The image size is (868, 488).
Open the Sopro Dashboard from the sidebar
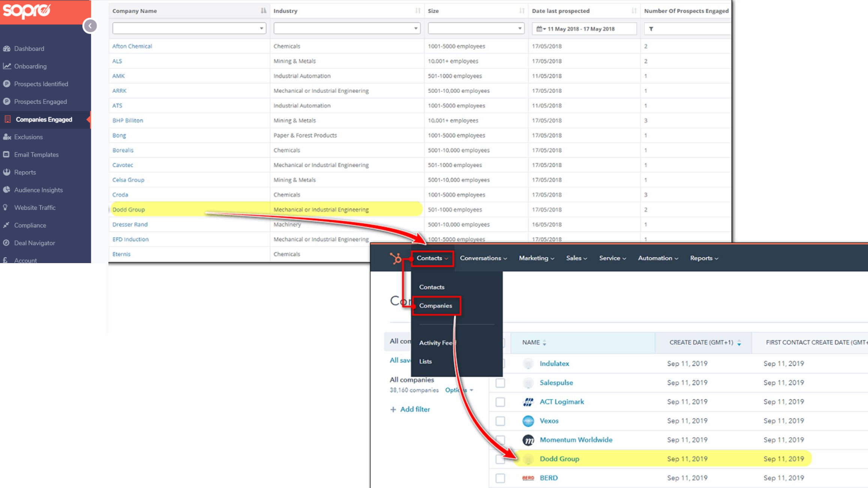coord(29,48)
